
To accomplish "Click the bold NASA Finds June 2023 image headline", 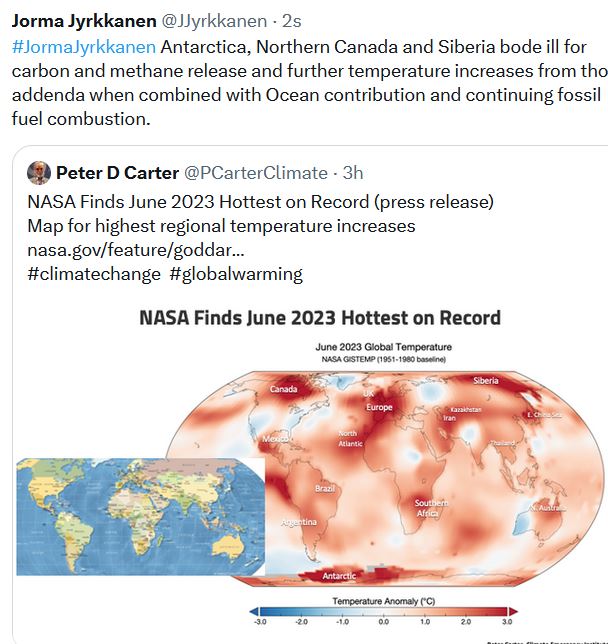I will (320, 318).
